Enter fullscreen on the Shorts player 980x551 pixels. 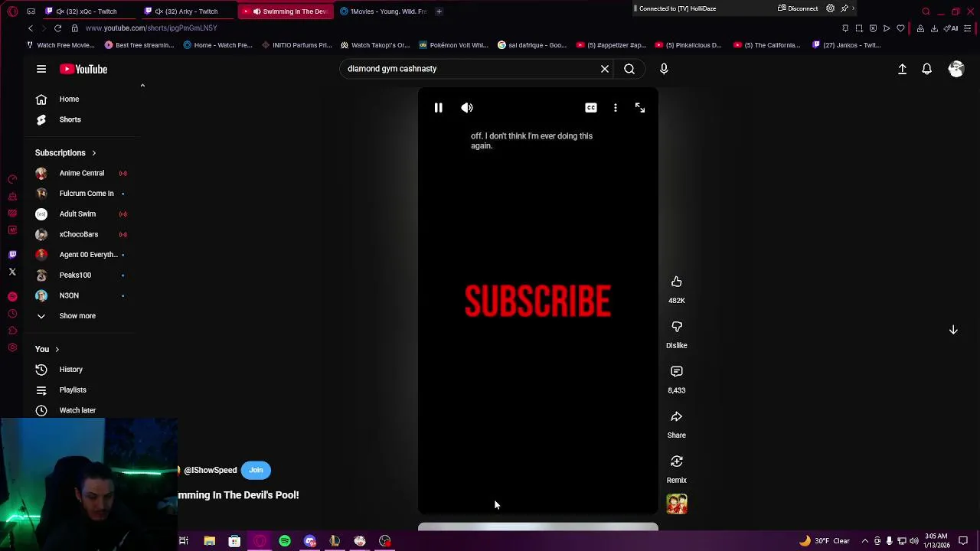coord(640,108)
